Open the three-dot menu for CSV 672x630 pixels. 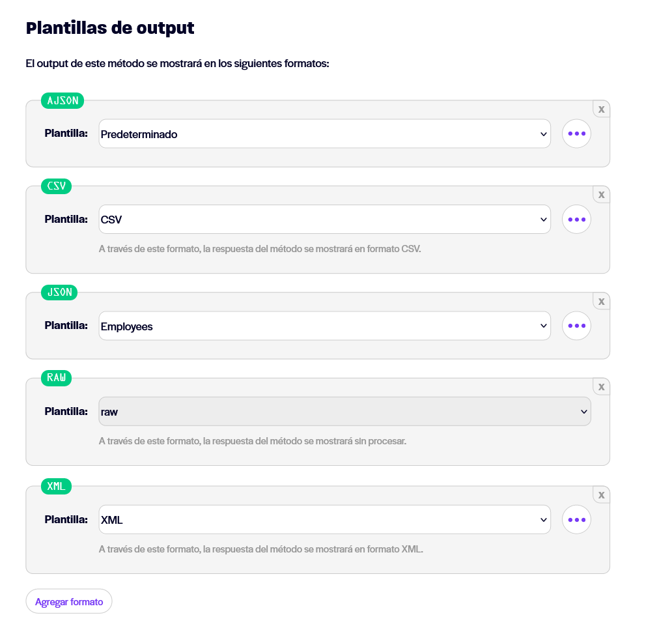576,219
